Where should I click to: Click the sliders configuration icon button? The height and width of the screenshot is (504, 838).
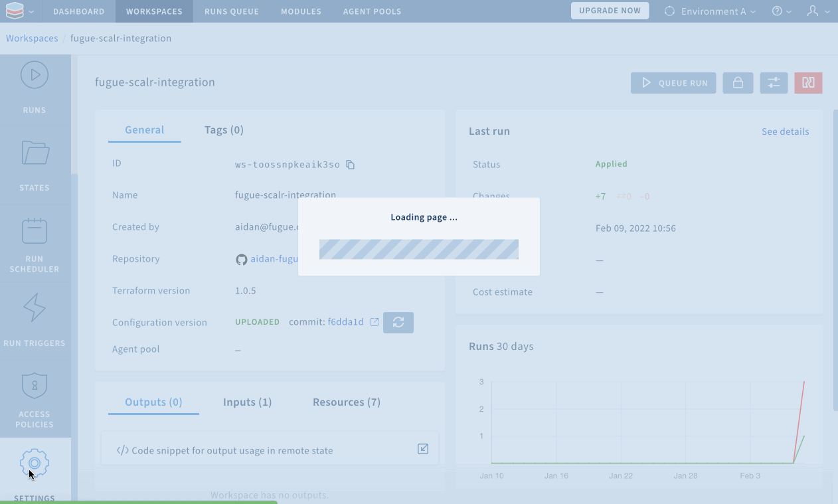pos(774,83)
